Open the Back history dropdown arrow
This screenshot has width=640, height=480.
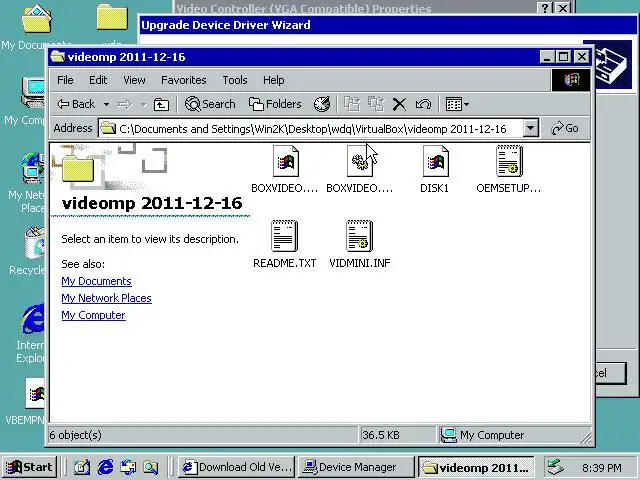point(106,104)
